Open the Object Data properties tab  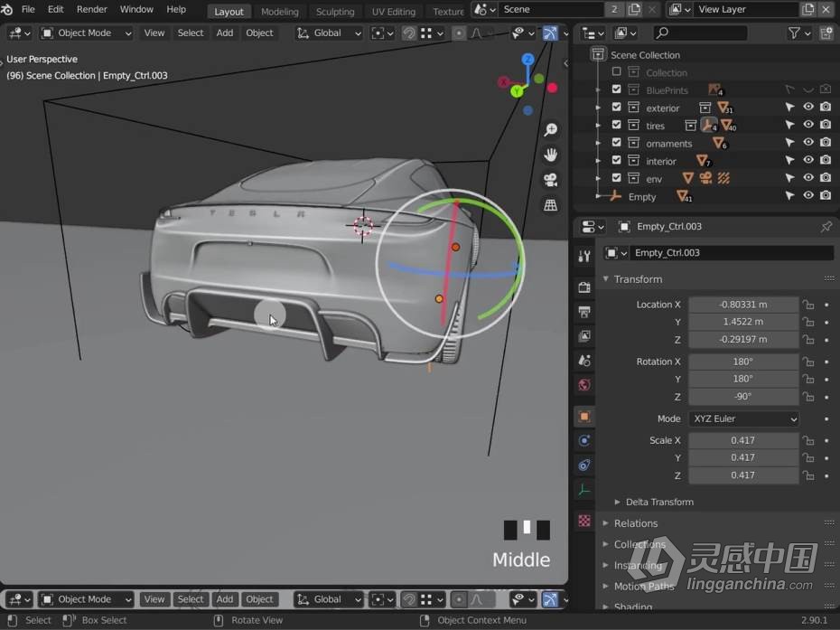point(584,490)
